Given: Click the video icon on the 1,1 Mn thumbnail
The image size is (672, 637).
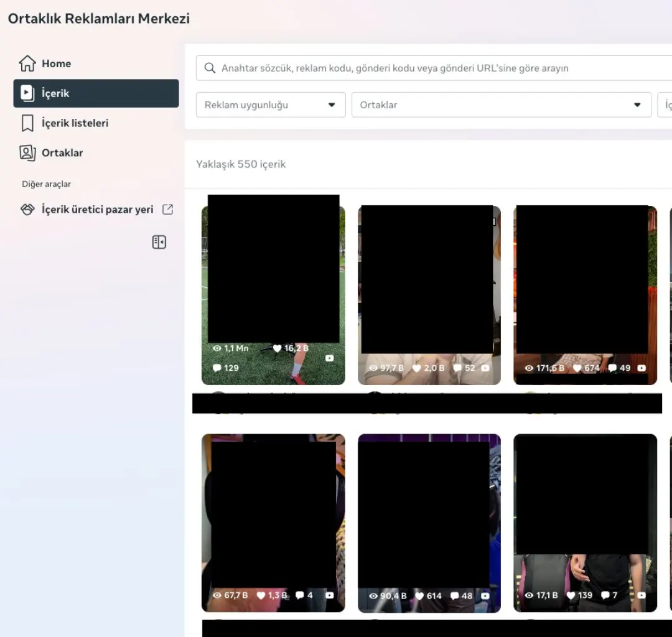Looking at the screenshot, I should click(329, 358).
